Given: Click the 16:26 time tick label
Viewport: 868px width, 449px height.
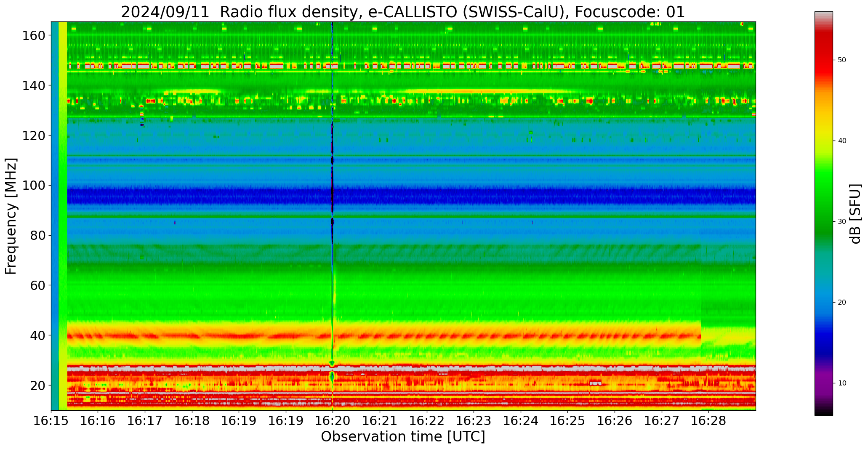Looking at the screenshot, I should point(615,420).
